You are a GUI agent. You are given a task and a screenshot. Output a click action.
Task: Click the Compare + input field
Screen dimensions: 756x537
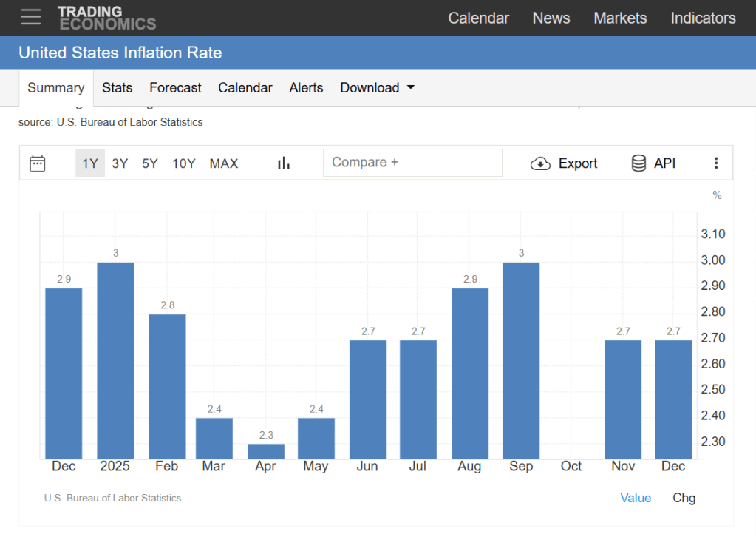pyautogui.click(x=412, y=163)
